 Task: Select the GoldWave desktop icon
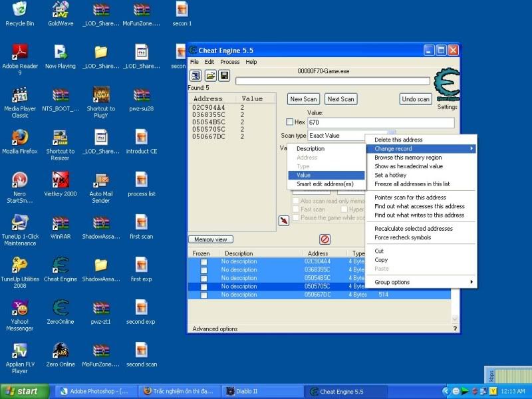61,13
